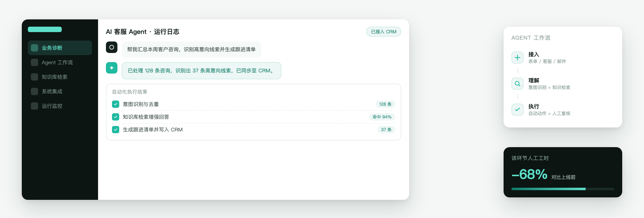This screenshot has height=218, width=644.
Task: Click the 意图识别 + 知识检索 subtitle
Action: click(x=549, y=88)
